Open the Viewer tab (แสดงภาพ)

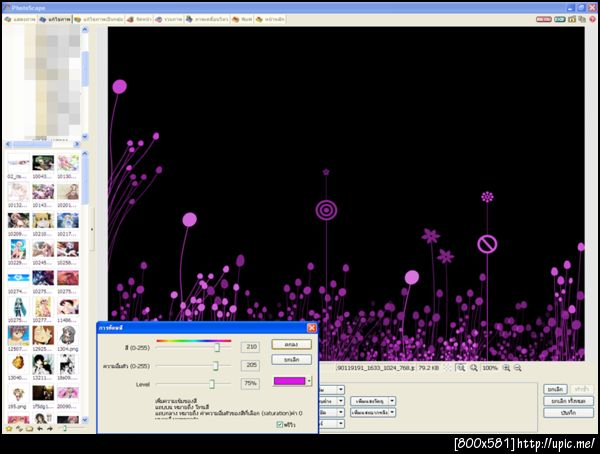click(20, 19)
